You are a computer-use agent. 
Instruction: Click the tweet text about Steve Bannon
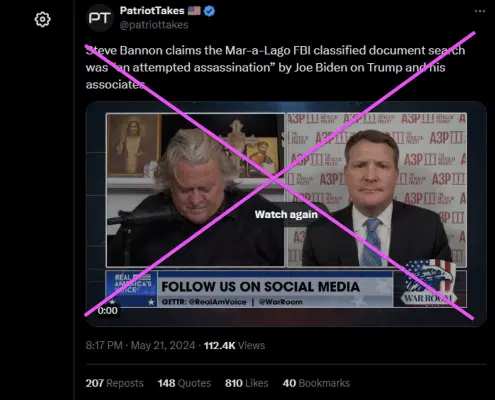tap(275, 67)
